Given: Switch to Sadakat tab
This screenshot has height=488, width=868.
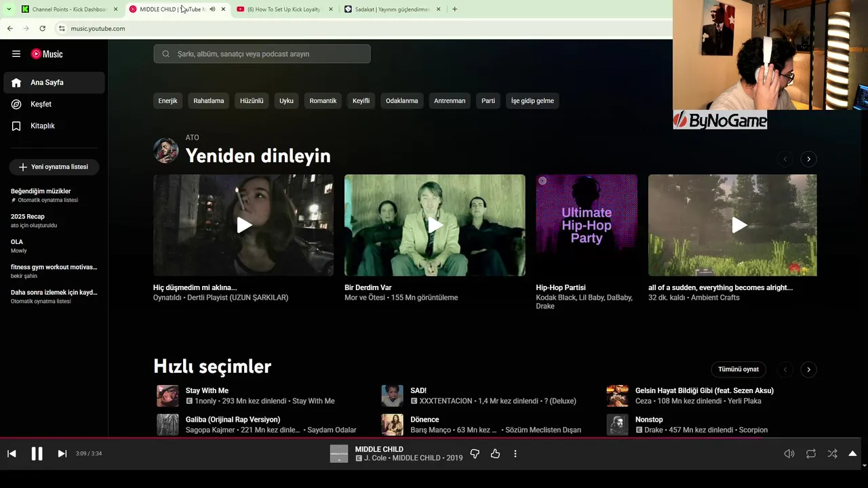Looking at the screenshot, I should pos(393,9).
